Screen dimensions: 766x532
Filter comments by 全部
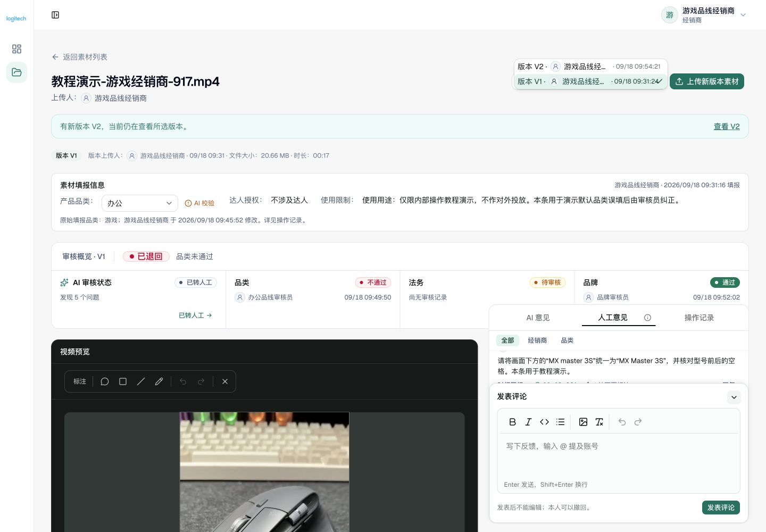point(507,340)
